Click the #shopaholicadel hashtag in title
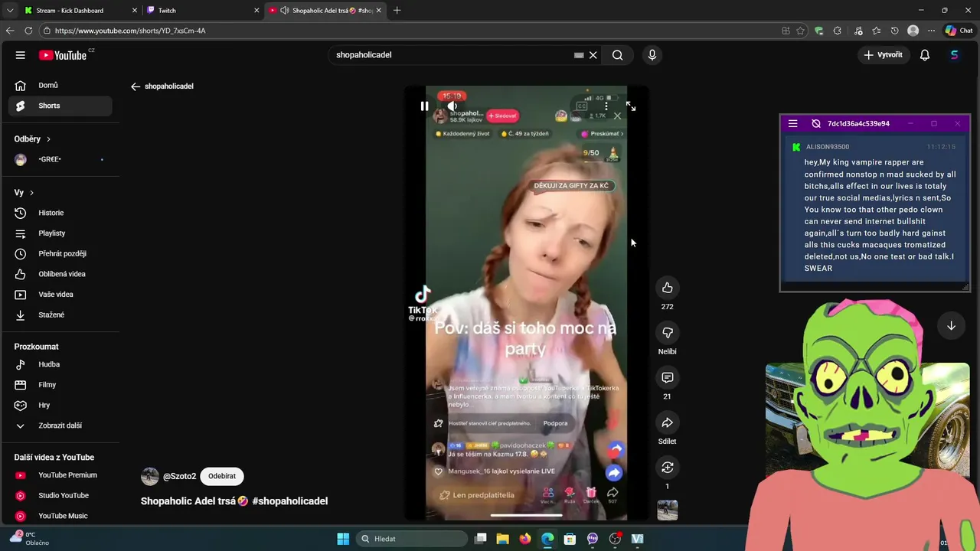 click(289, 501)
